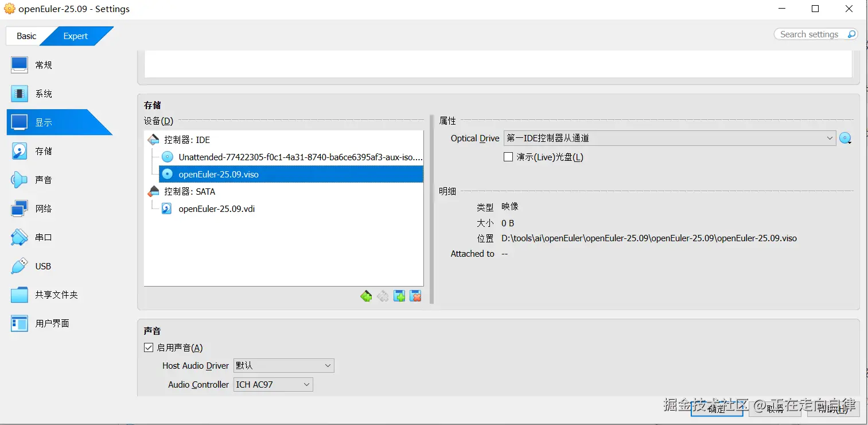Click the add attachment icon with plus
This screenshot has width=868, height=425.
[399, 296]
